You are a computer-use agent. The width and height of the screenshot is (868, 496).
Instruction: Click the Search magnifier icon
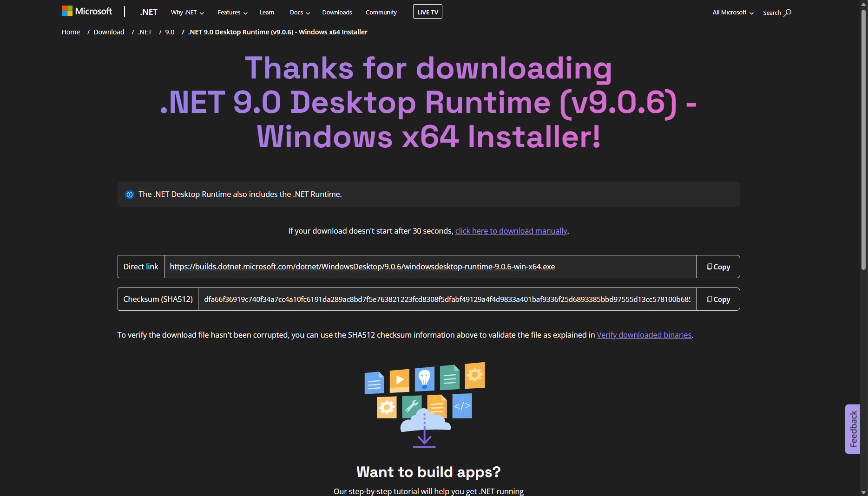pyautogui.click(x=788, y=13)
